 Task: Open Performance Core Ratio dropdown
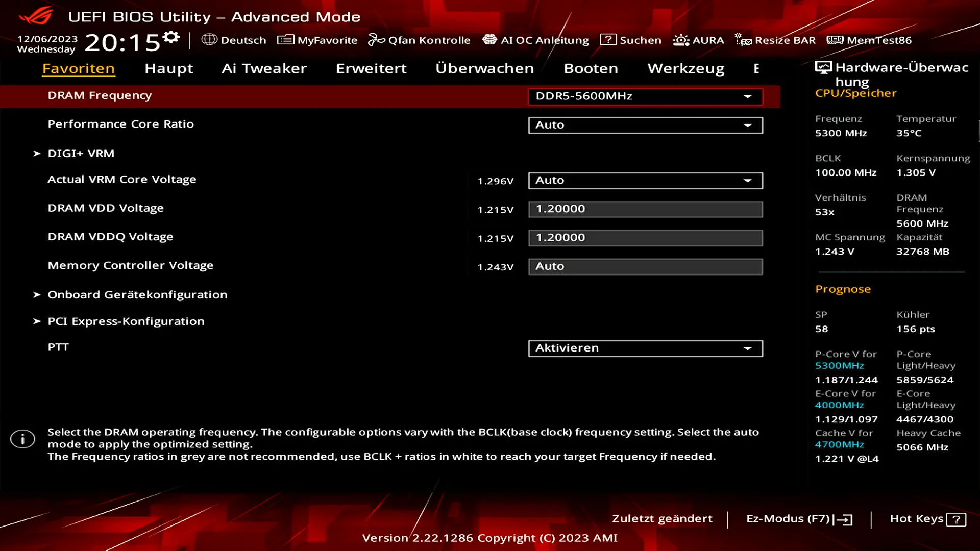click(645, 125)
